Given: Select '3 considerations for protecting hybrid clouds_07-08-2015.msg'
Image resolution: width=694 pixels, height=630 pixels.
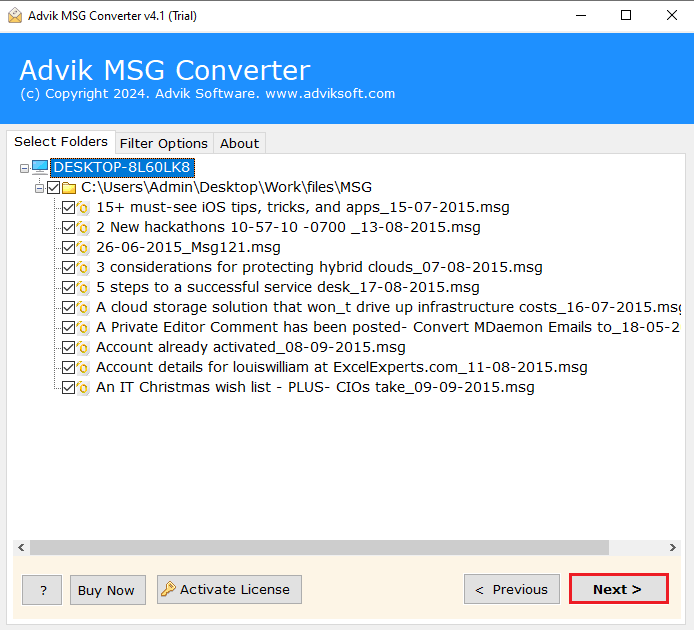Looking at the screenshot, I should (x=319, y=267).
